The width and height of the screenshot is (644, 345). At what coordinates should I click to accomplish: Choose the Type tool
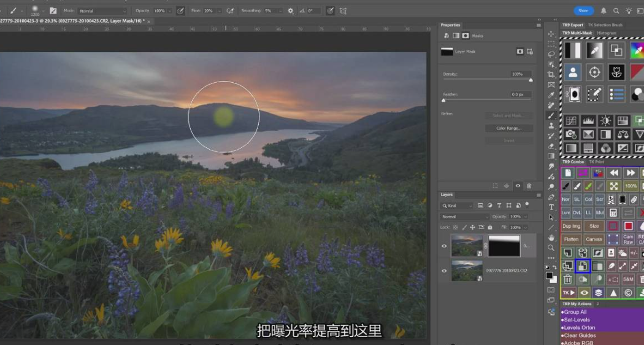(x=551, y=207)
